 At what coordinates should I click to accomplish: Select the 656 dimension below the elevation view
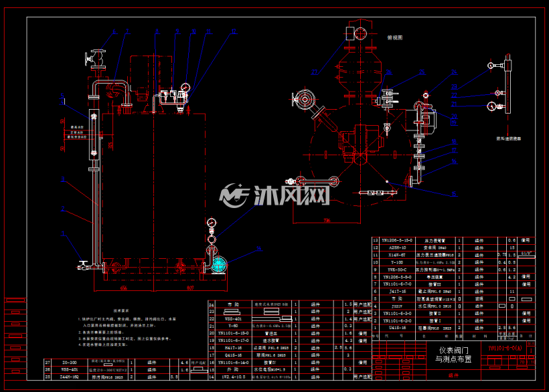tap(124, 288)
